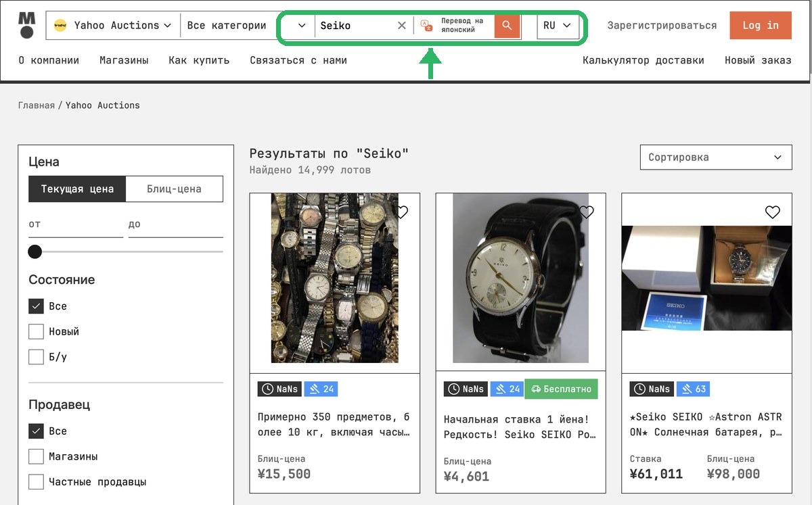Click the translate to Japanese icon
812x505 pixels.
[x=426, y=26]
